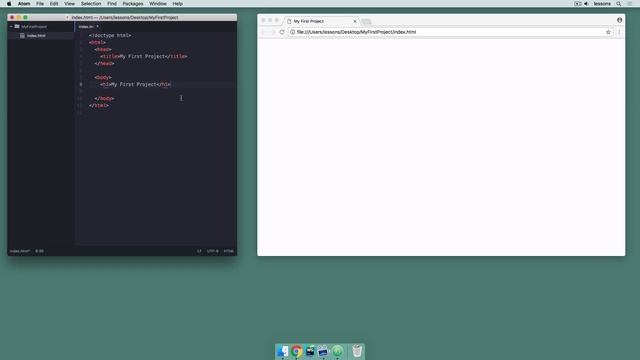Change the UTF-8 encoding in status bar

coord(213,251)
